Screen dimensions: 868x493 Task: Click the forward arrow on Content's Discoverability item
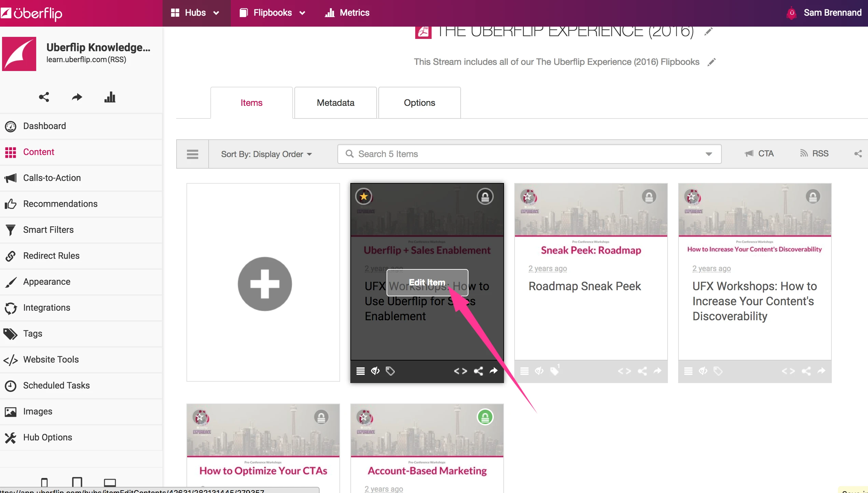pyautogui.click(x=821, y=371)
